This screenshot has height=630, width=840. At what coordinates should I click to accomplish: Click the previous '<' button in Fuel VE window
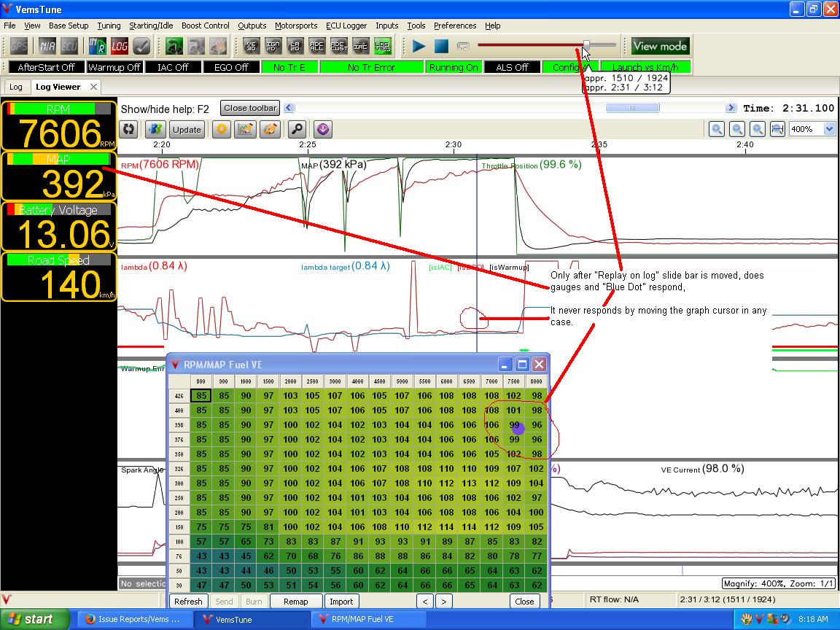[x=425, y=602]
